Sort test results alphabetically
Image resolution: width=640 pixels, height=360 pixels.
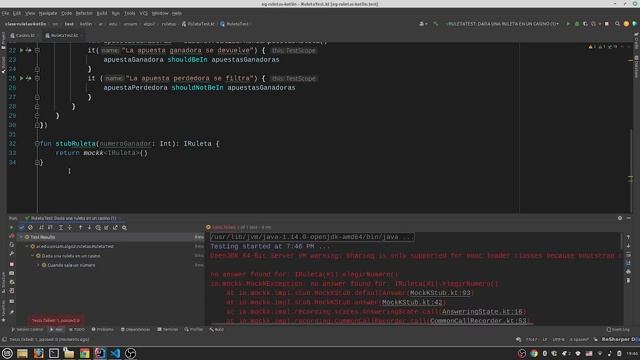coord(41,227)
